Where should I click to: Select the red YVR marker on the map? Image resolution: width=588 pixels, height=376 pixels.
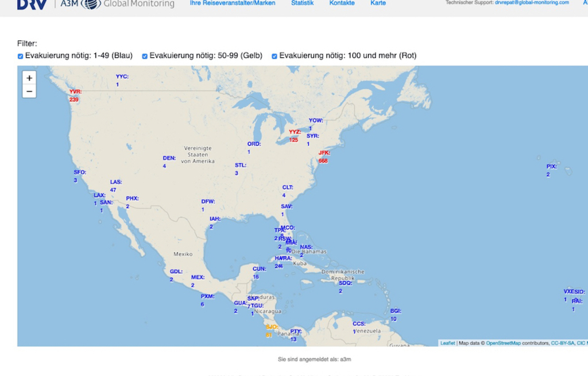pos(75,95)
